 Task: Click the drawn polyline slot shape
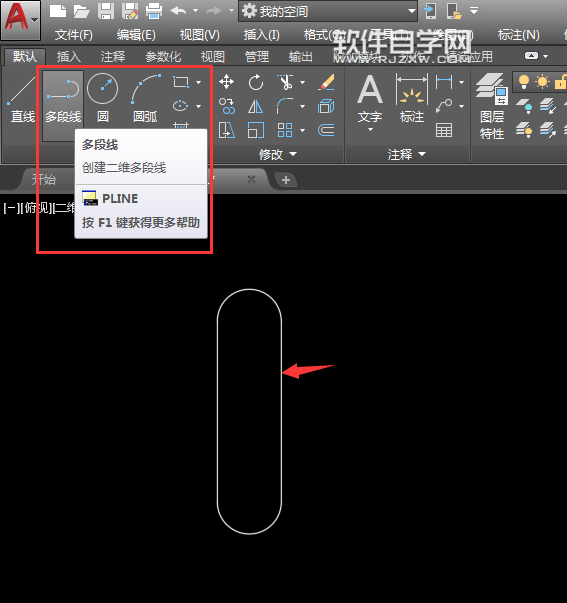pos(282,411)
